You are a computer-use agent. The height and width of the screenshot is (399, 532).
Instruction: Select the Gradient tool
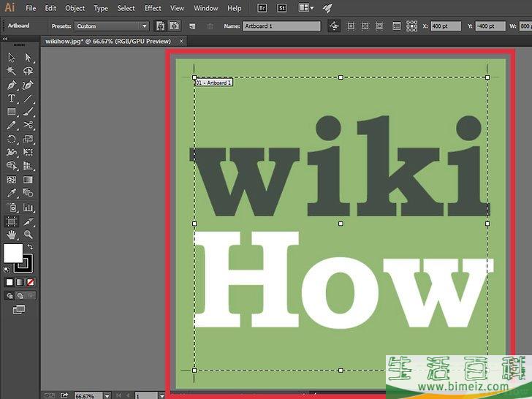click(28, 180)
